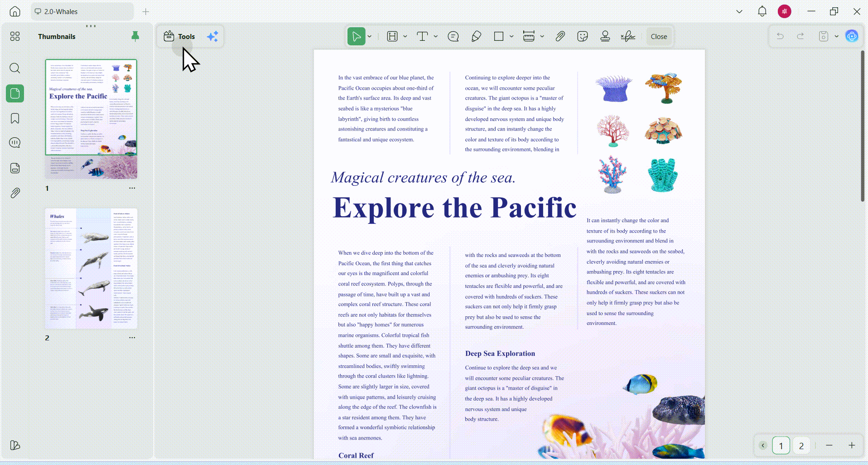Image resolution: width=868 pixels, height=465 pixels.
Task: Click the Close toolbar button
Action: pyautogui.click(x=659, y=36)
